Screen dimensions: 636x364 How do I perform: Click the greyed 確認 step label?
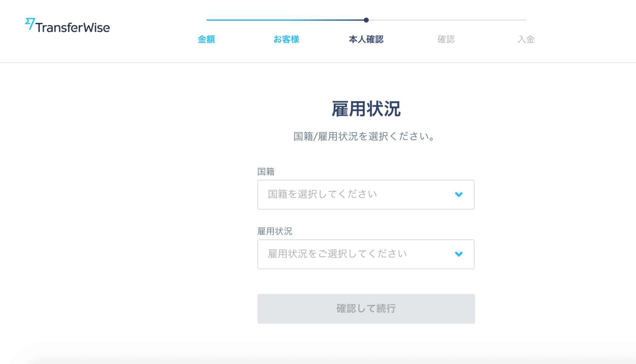coord(446,39)
